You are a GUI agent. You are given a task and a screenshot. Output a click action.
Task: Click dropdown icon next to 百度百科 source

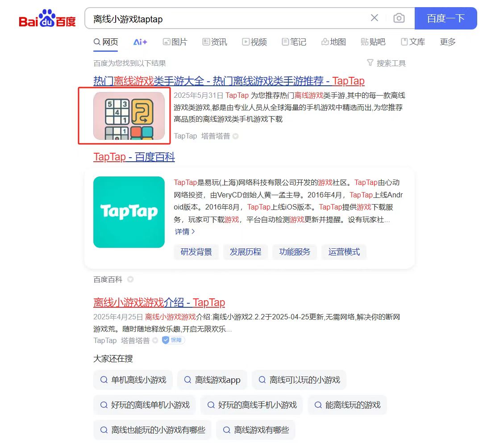pyautogui.click(x=131, y=280)
